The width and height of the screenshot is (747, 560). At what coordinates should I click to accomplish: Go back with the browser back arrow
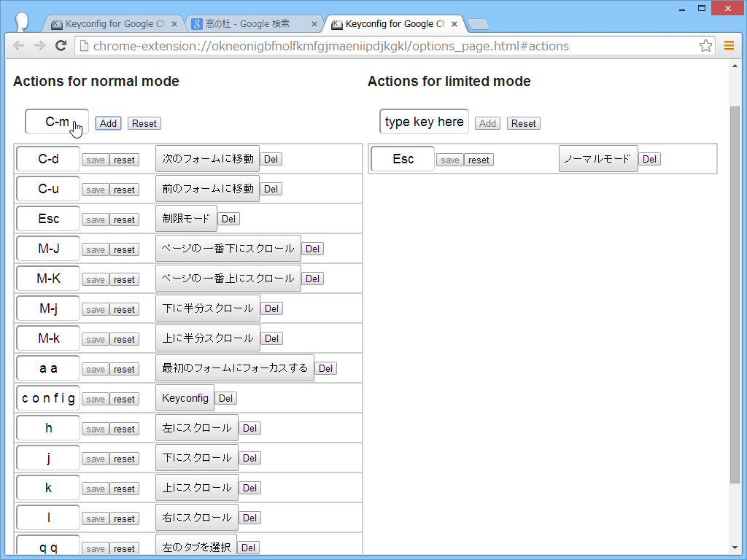pos(18,46)
